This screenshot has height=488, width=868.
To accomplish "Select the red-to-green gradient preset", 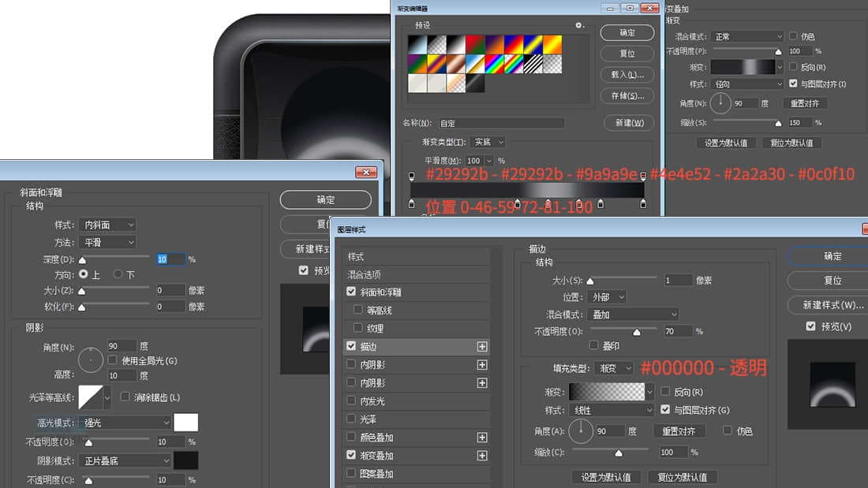I will [475, 45].
